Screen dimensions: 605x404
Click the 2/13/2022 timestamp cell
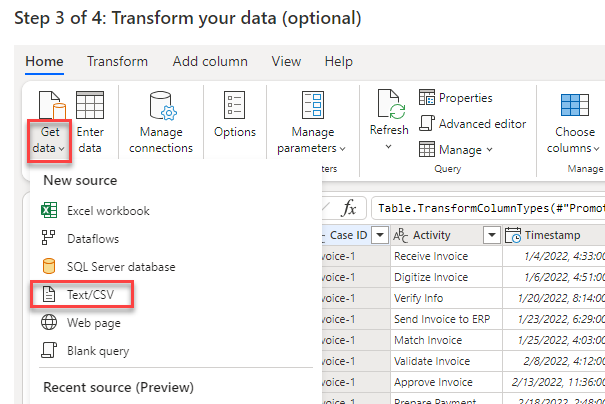point(554,382)
